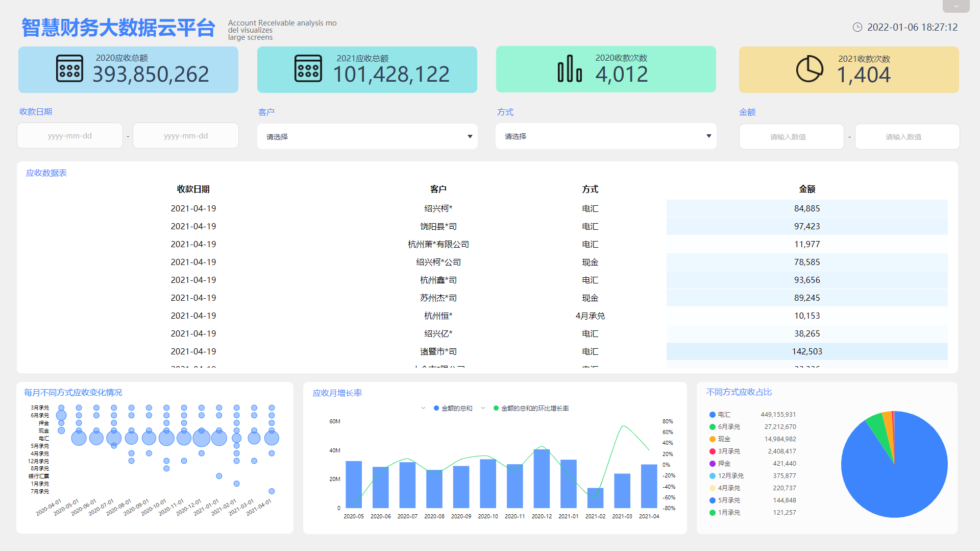Click the calculator icon on 2020应收总额 card
The width and height of the screenshot is (980, 551).
tap(70, 69)
